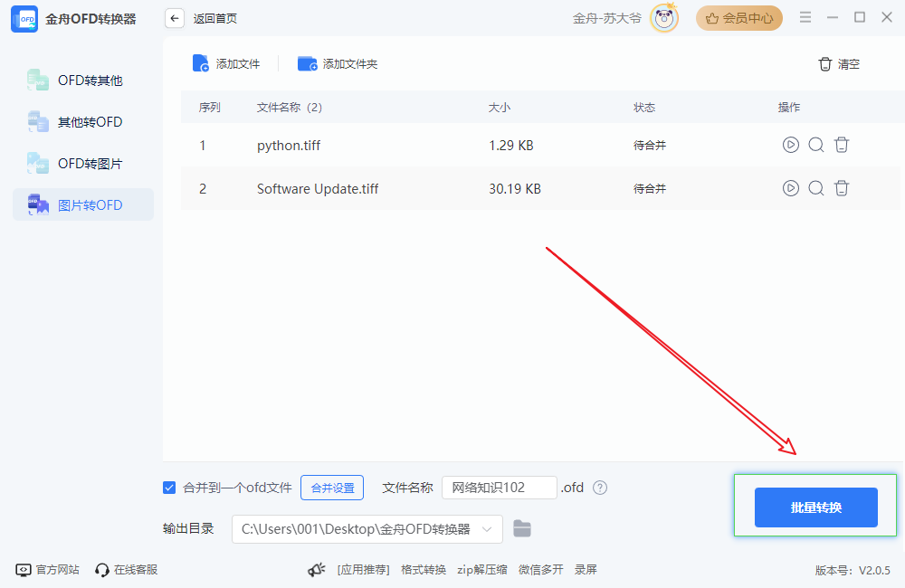Uncheck 合并到一个ofd文件 checkbox
Viewport: 905px width, 588px height.
(x=169, y=488)
